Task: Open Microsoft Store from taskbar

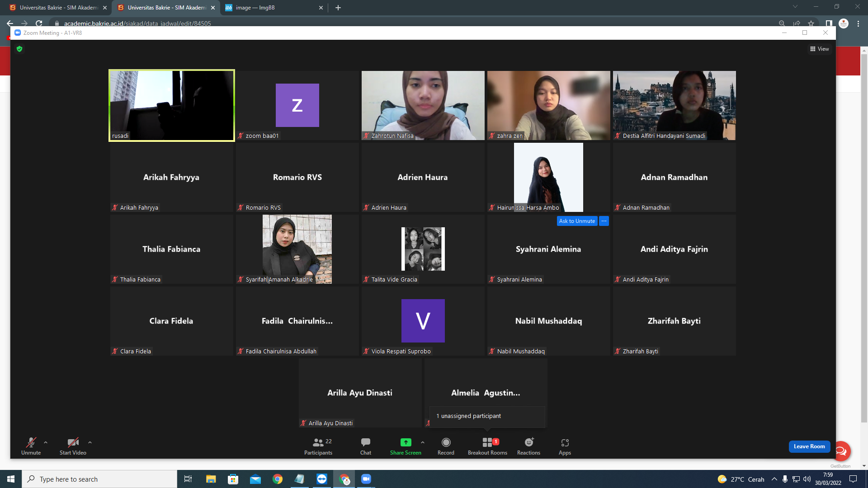Action: pyautogui.click(x=233, y=479)
